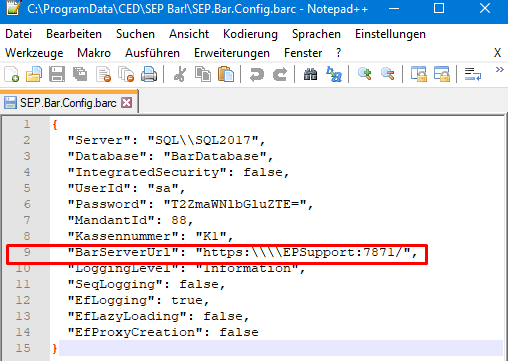
Task: Toggle synchronized horizontal scrolling
Action: pos(442,74)
